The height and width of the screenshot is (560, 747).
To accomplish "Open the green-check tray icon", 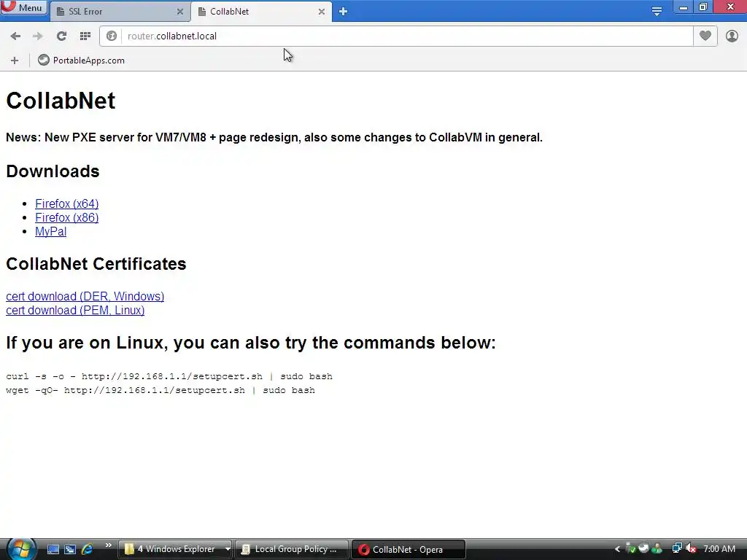I will [630, 548].
